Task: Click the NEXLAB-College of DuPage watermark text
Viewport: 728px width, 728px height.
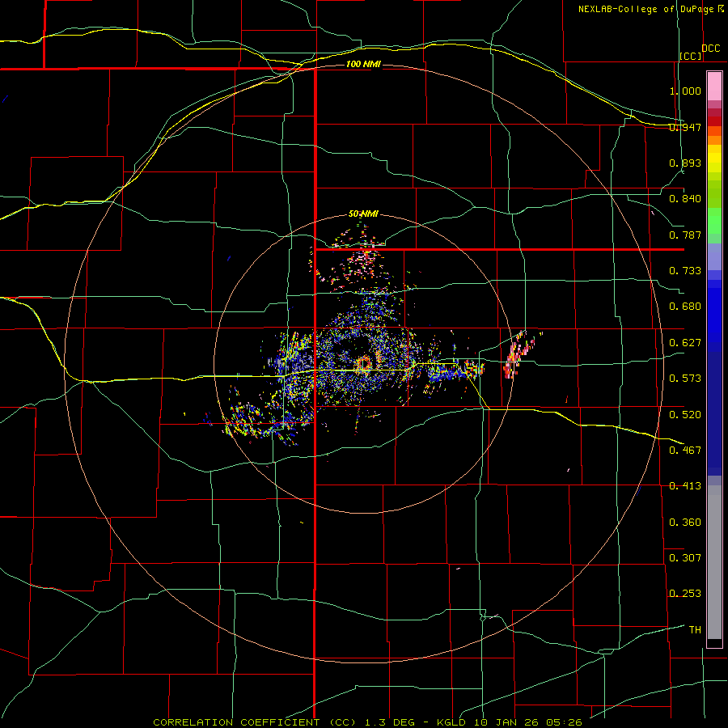Action: click(650, 9)
